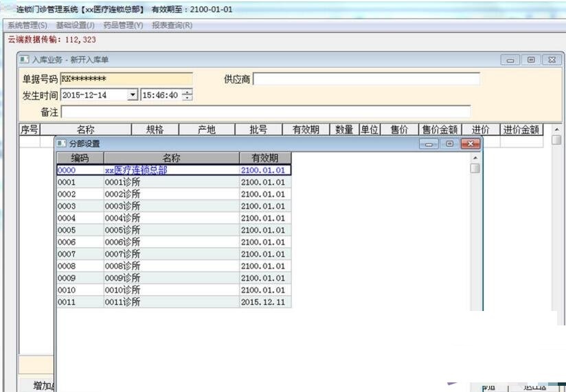
Task: Minimize the 分部设置 window
Action: [429, 143]
